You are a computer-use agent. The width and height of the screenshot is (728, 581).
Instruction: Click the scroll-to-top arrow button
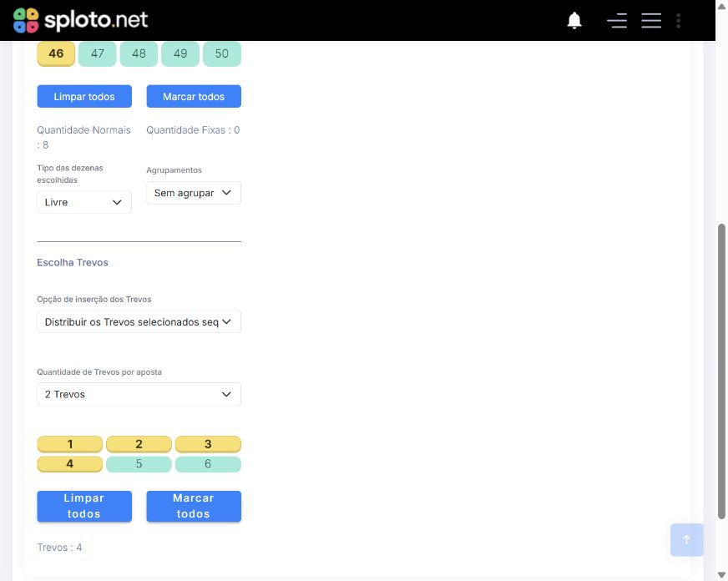click(686, 540)
